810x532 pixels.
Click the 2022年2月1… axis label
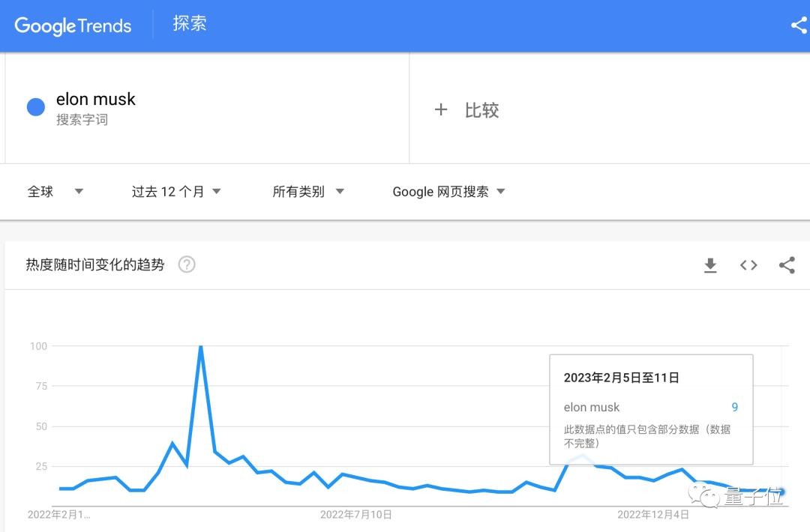[59, 515]
